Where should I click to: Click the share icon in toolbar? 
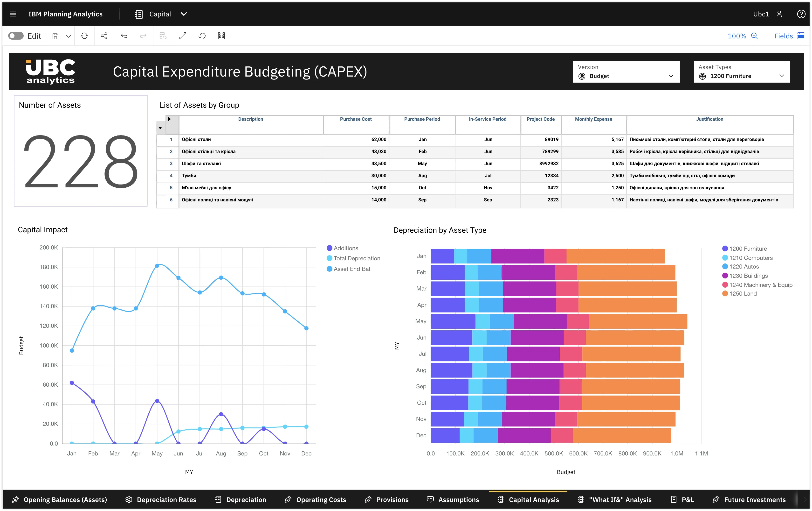[104, 36]
